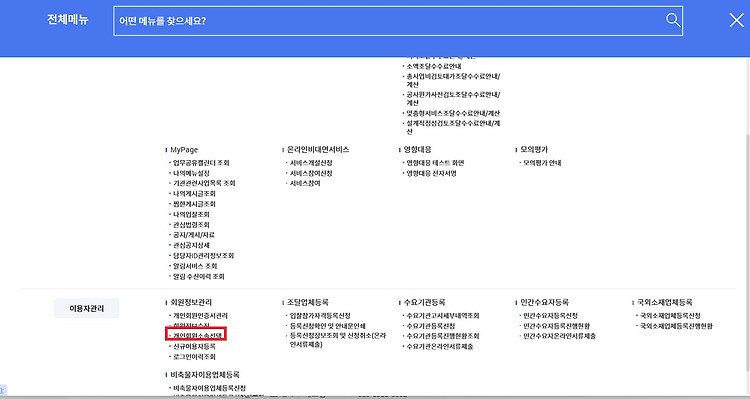750x399 pixels.
Task: Open 알림서비스 조회 link
Action: (195, 266)
